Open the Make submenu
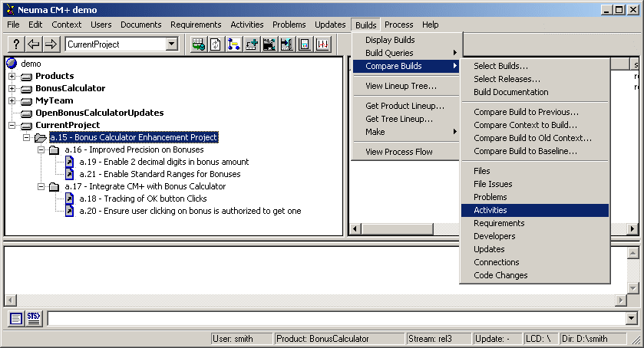This screenshot has width=644, height=348. coord(406,132)
